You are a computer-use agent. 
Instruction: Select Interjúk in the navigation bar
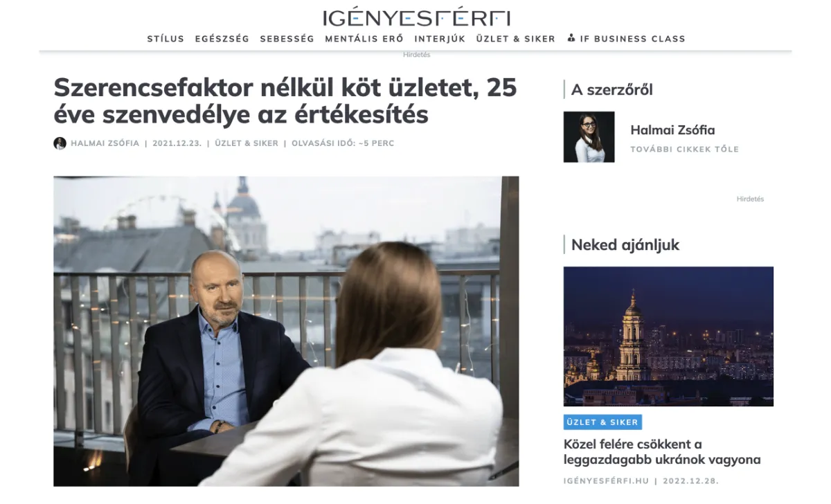click(x=440, y=39)
